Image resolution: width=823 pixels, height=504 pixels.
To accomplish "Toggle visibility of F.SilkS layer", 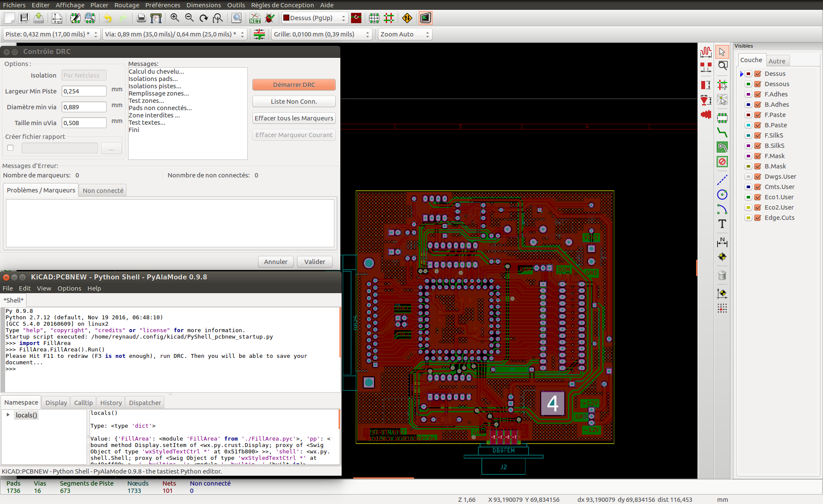I will tap(757, 135).
